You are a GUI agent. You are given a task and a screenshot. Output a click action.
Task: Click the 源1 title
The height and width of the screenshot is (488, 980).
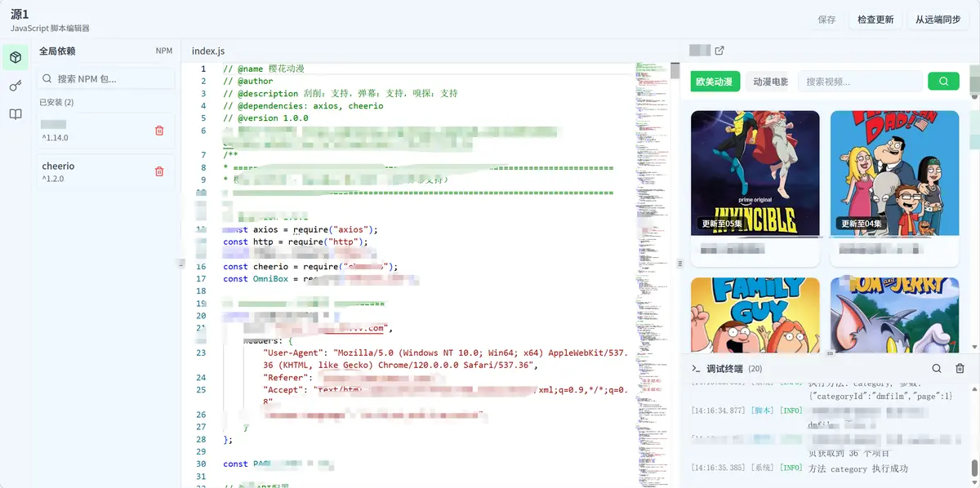pyautogui.click(x=20, y=14)
